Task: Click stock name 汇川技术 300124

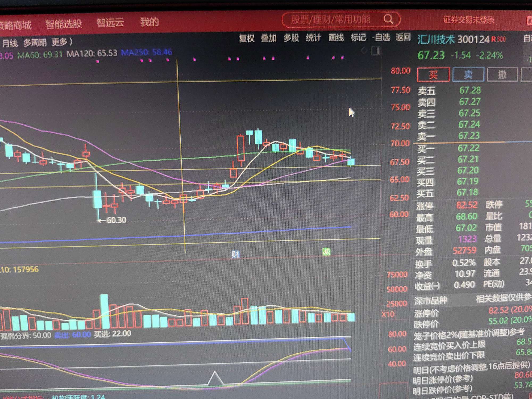Action: coord(453,40)
